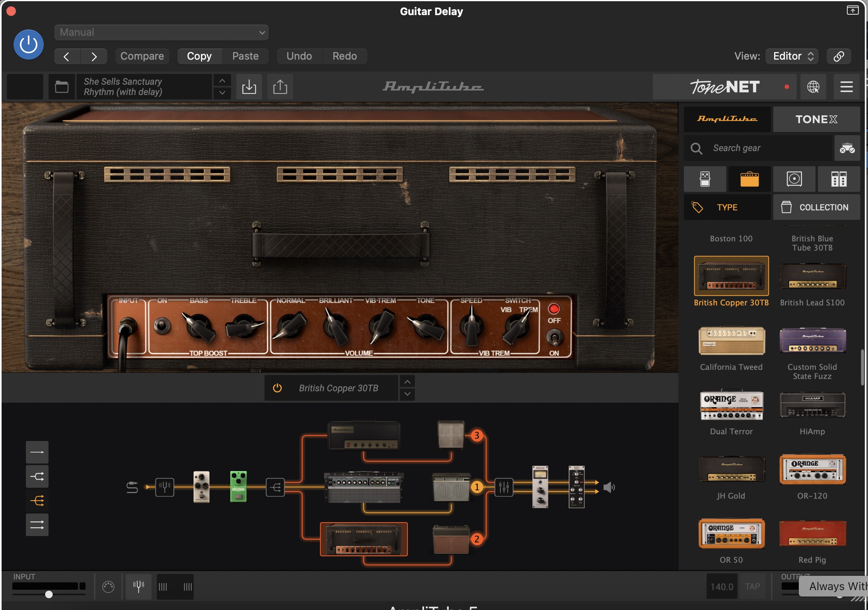The image size is (868, 610).
Task: Click the Paste button
Action: click(x=245, y=56)
